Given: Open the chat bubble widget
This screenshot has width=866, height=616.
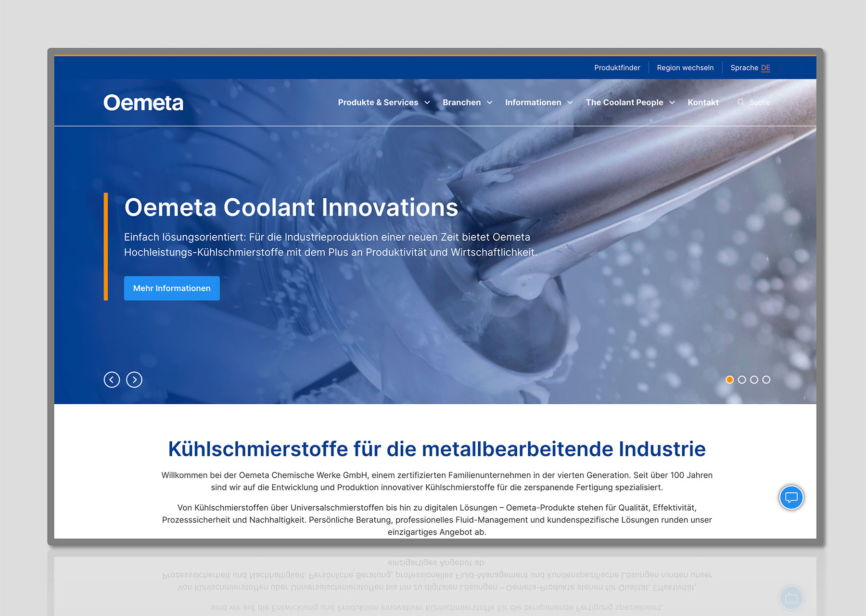Looking at the screenshot, I should coord(791,497).
